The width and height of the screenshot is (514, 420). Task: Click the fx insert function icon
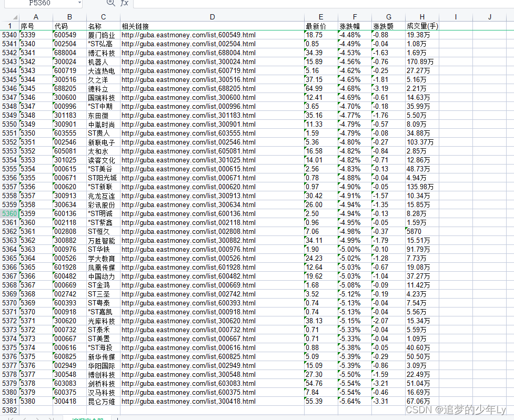tap(124, 3)
